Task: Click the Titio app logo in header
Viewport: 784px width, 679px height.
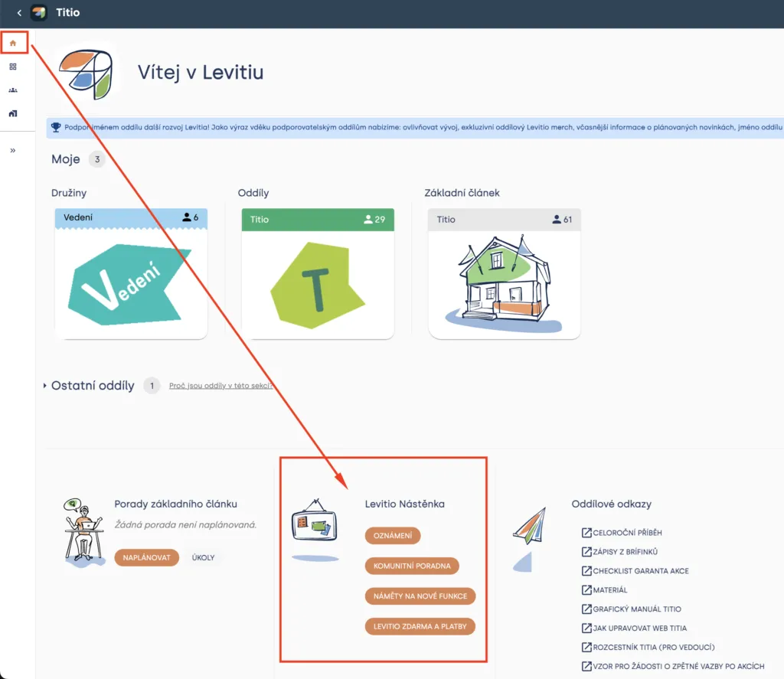Action: (39, 12)
